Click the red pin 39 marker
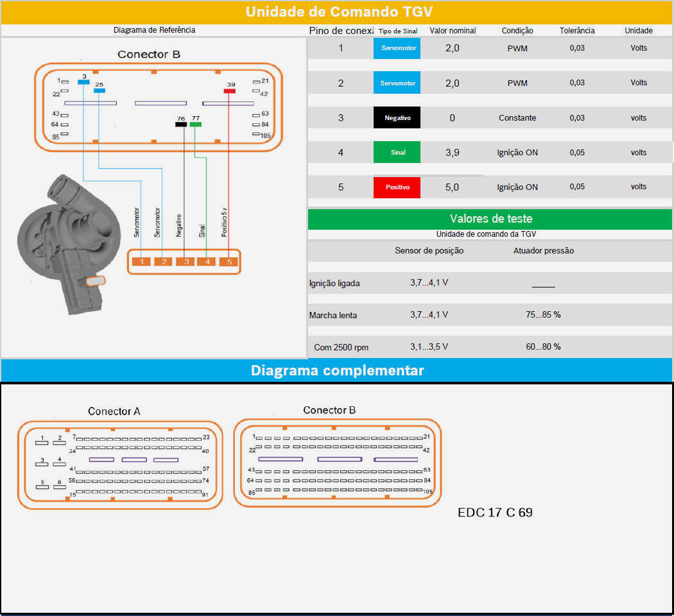Screen dimensions: 674x616 [230, 91]
